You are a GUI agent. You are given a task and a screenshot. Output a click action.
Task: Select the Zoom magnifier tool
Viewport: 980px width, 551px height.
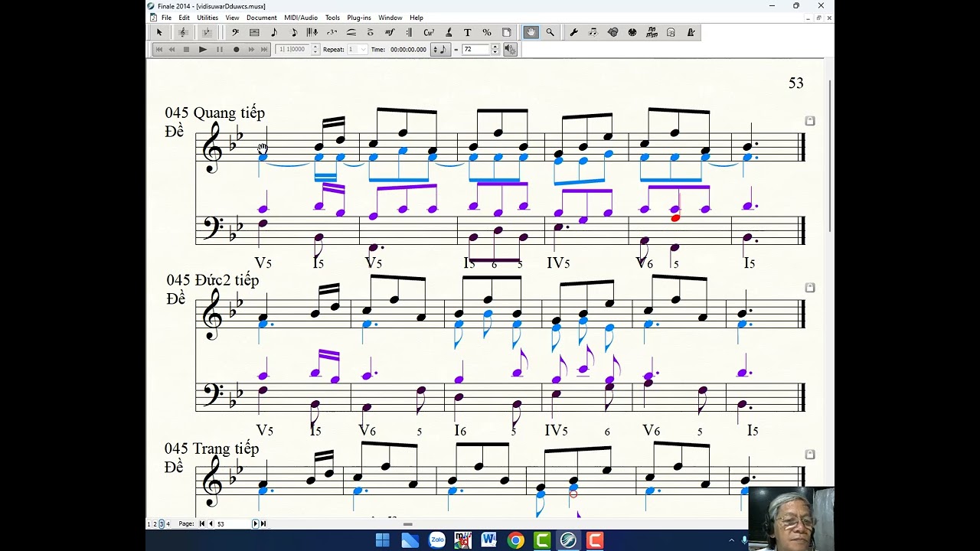[550, 32]
